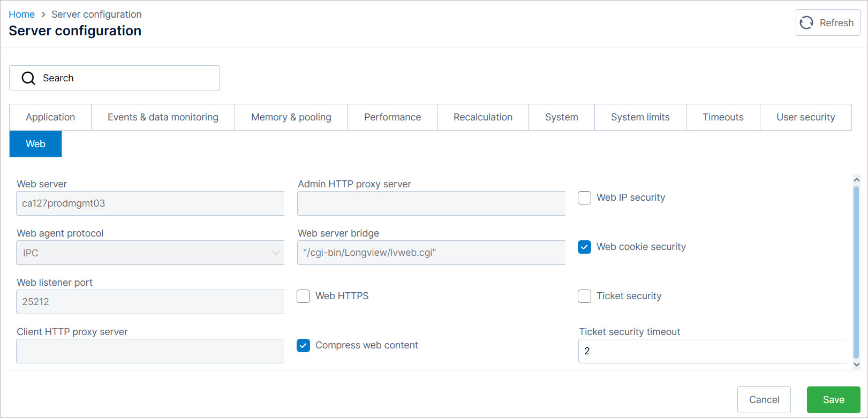Screen dimensions: 868x418
Task: Click the Web server bridge field
Action: (432, 253)
